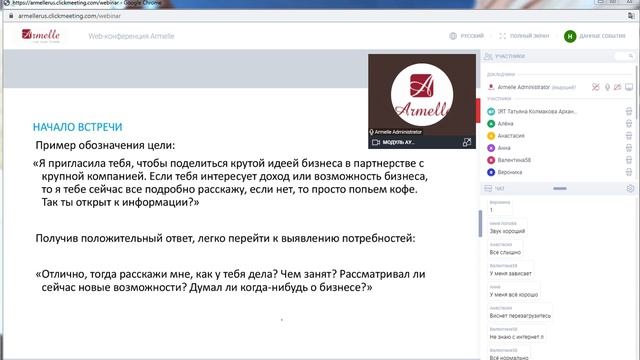Image resolution: width=640 pixels, height=360 pixels.
Task: Click Анастасия's yellow avatar circle
Action: coord(491,136)
